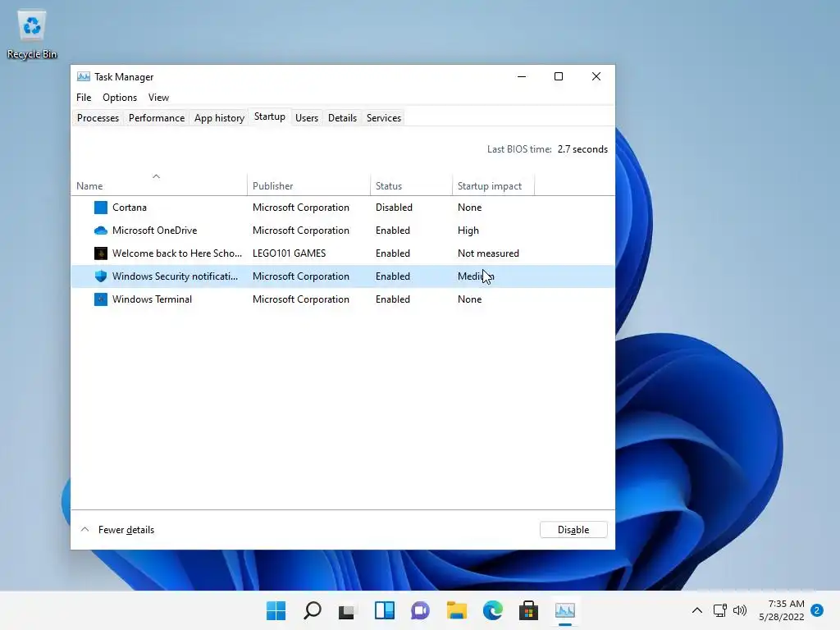The height and width of the screenshot is (630, 840).
Task: Switch to the Details tab
Action: 342,118
